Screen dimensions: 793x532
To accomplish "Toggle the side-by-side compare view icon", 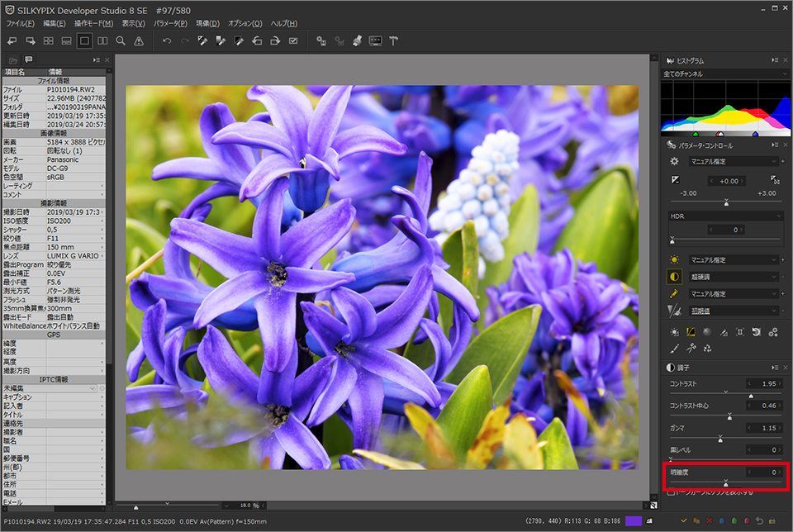I will pyautogui.click(x=102, y=40).
